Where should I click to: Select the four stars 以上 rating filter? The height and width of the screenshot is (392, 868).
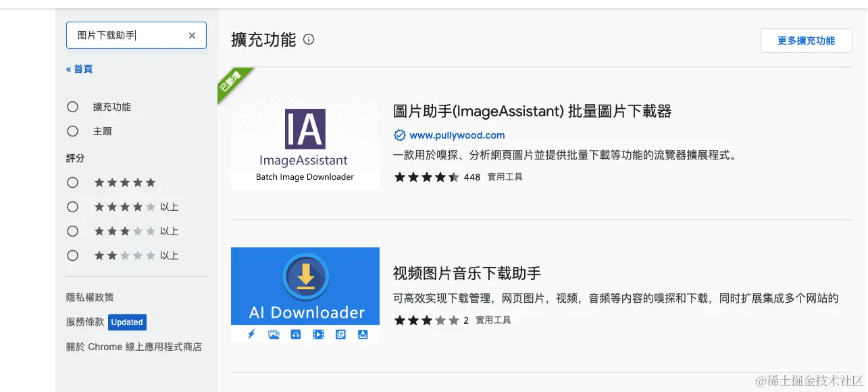(73, 207)
